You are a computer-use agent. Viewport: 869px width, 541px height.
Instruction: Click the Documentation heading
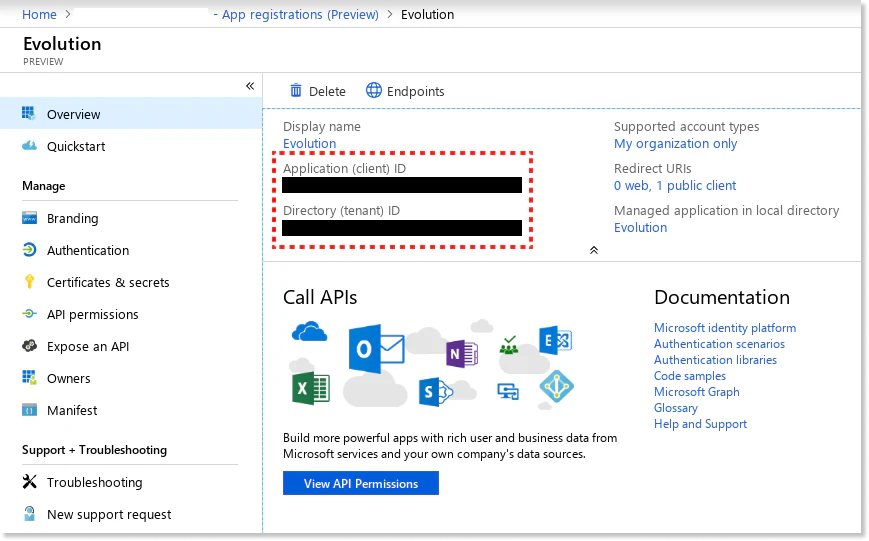[722, 297]
